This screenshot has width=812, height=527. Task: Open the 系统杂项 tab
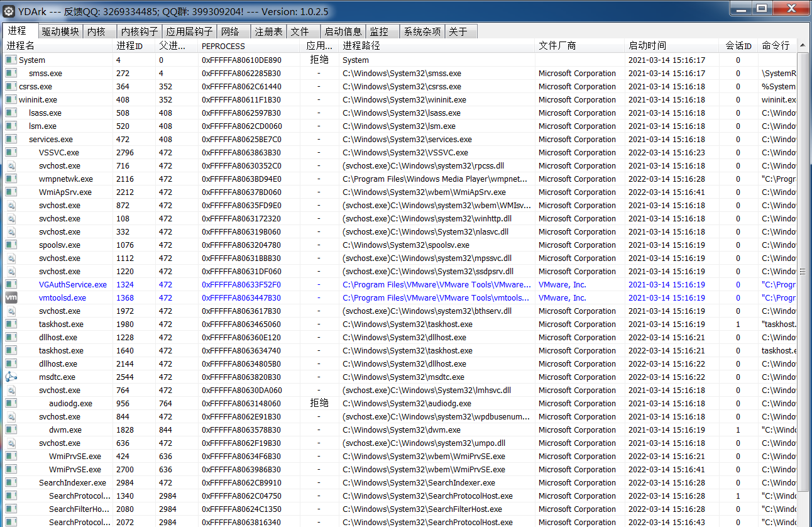tap(422, 31)
